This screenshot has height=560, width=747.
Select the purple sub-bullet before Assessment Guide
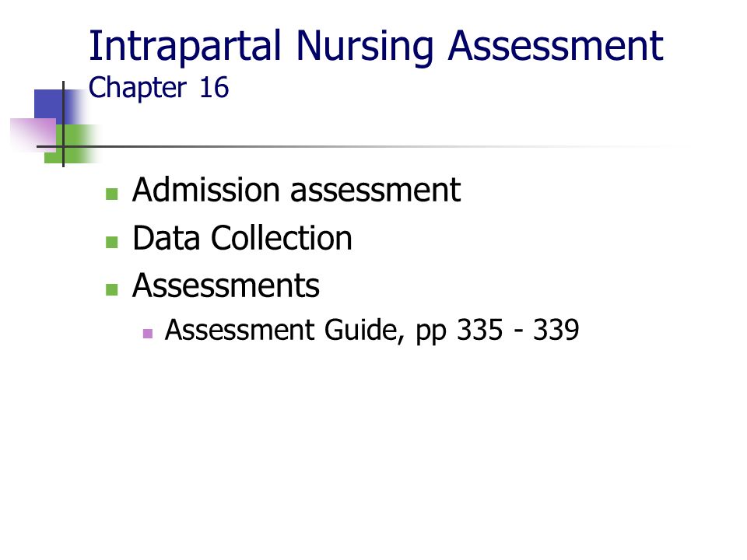148,334
